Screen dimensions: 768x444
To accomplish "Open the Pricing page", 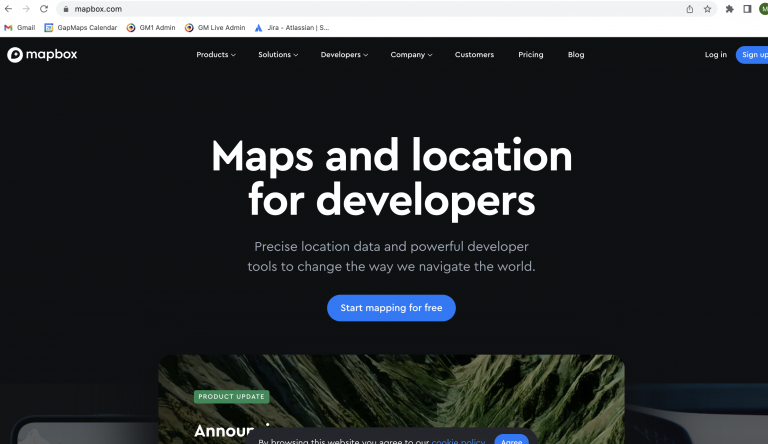I will [531, 55].
